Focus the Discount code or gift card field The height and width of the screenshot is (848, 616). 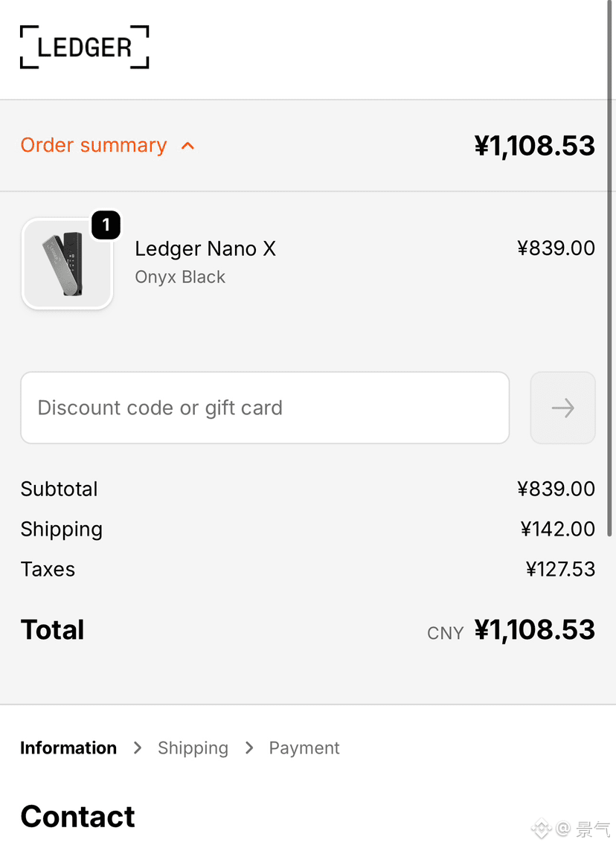pos(265,408)
